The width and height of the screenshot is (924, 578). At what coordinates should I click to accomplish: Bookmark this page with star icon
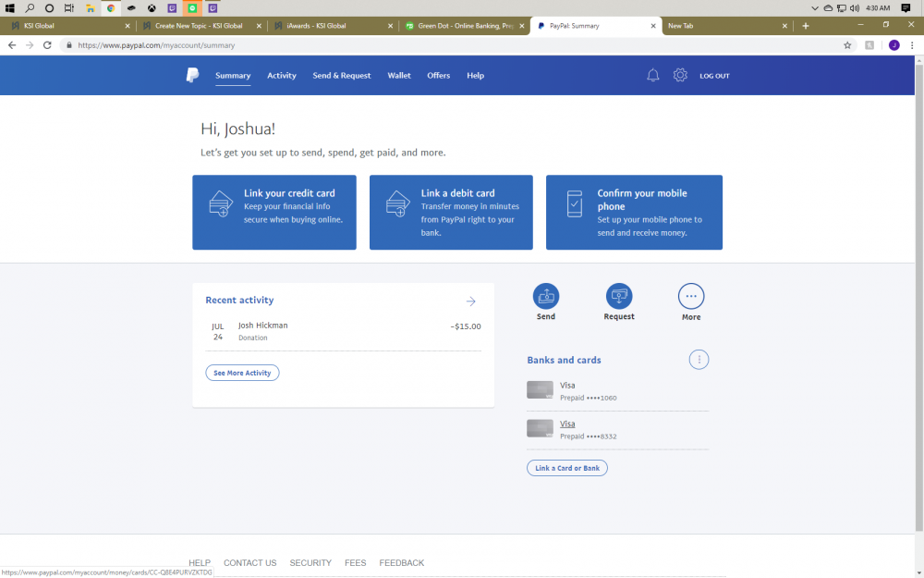[847, 44]
